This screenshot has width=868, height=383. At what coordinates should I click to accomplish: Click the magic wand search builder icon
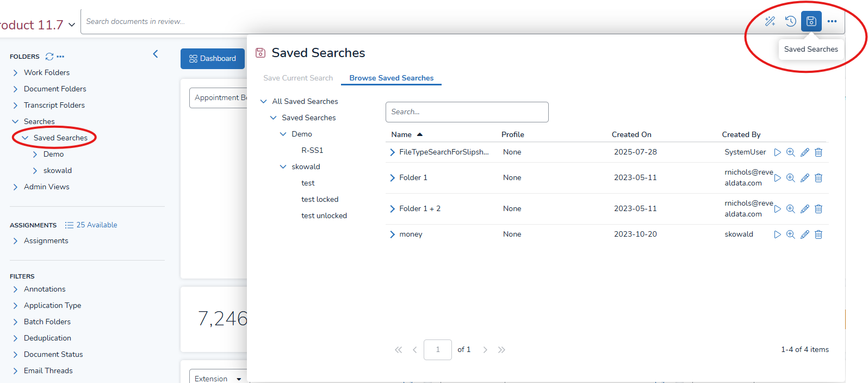(x=770, y=21)
